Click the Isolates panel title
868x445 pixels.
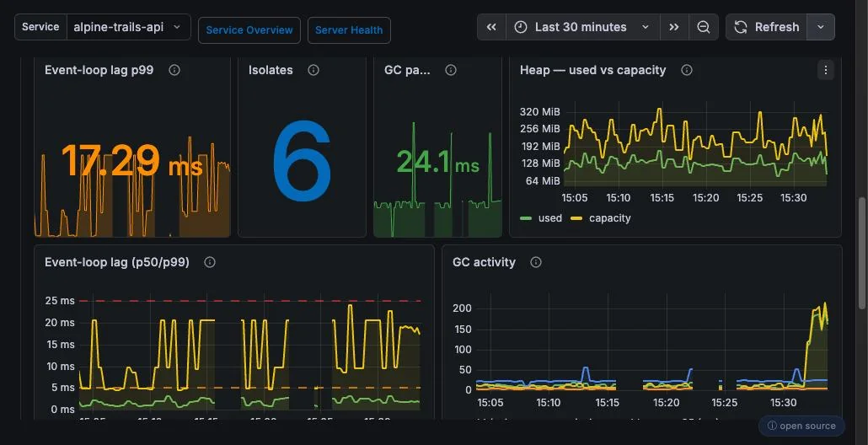pos(271,70)
